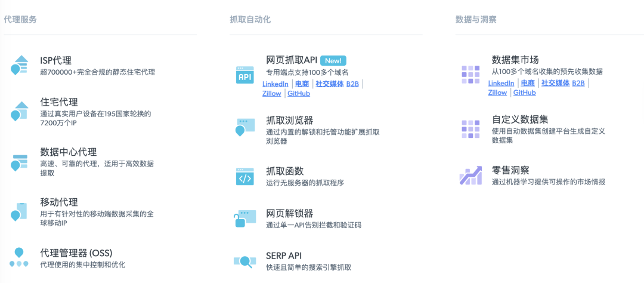The width and height of the screenshot is (644, 283).
Task: Click text 使用自动数据集创建平台生成自定义数据集
Action: pyautogui.click(x=549, y=136)
